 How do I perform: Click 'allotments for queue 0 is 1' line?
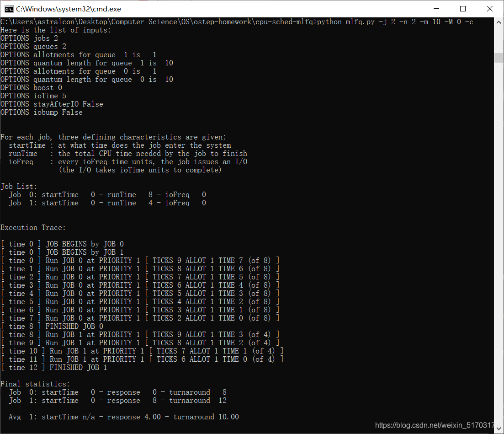click(x=79, y=71)
